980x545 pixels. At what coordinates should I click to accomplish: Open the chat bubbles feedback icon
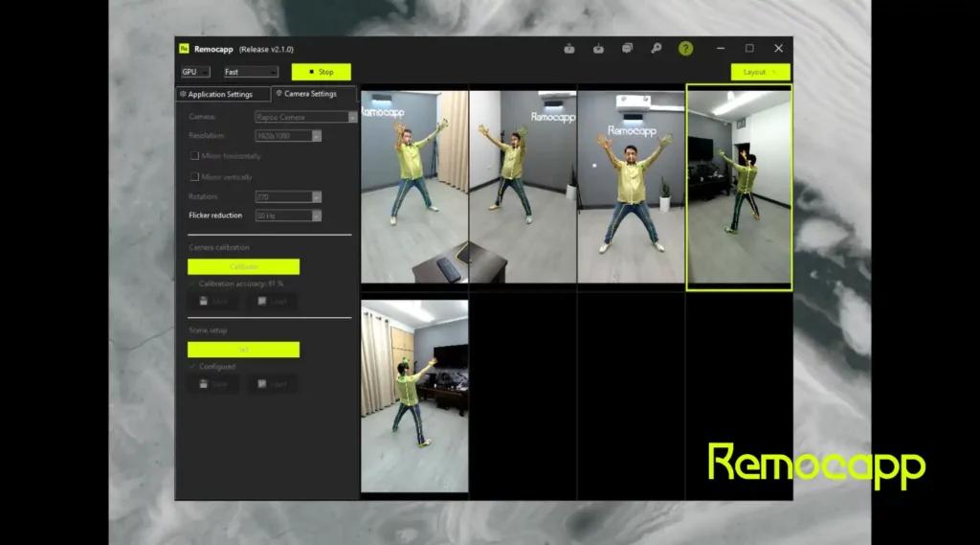tap(627, 48)
